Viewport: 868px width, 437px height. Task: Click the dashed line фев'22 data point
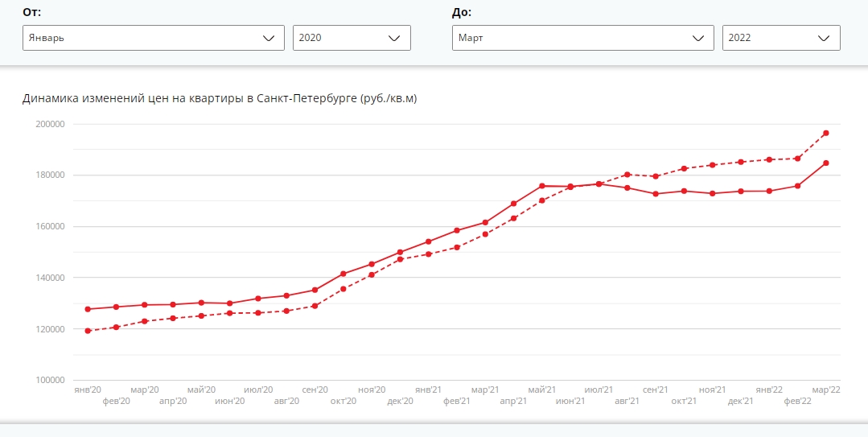pos(798,159)
